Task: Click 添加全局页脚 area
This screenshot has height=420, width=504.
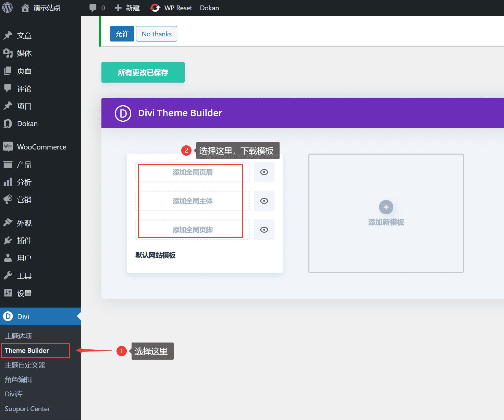Action: coord(193,230)
